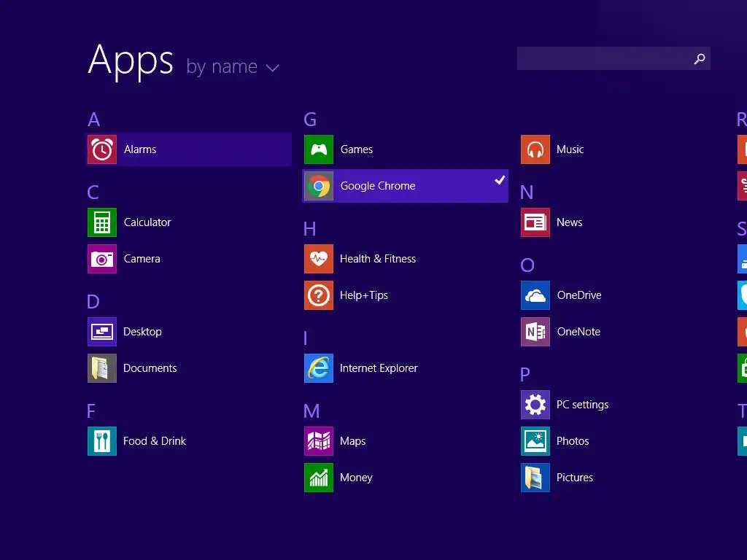747x560 pixels.
Task: Click the 'Help+Tips' label
Action: pos(364,296)
